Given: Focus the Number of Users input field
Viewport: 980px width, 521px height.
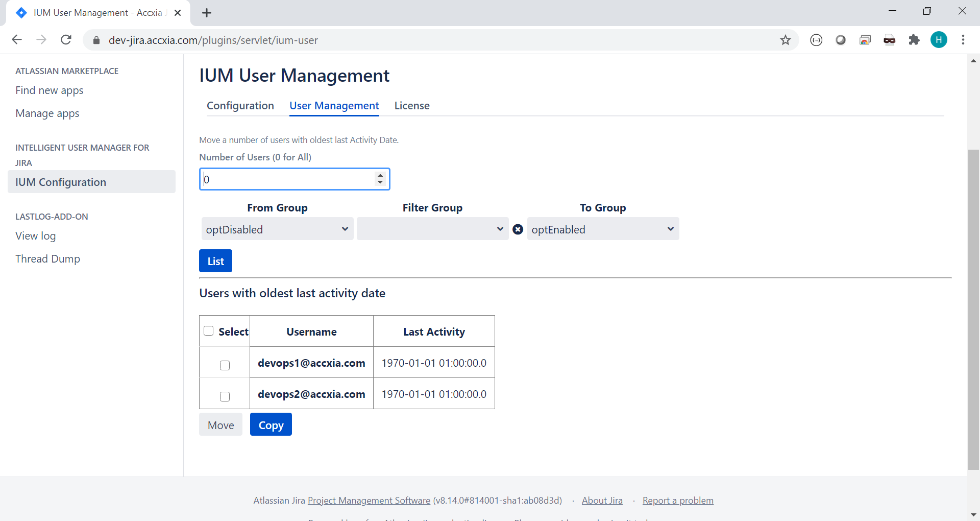Looking at the screenshot, I should coord(288,179).
